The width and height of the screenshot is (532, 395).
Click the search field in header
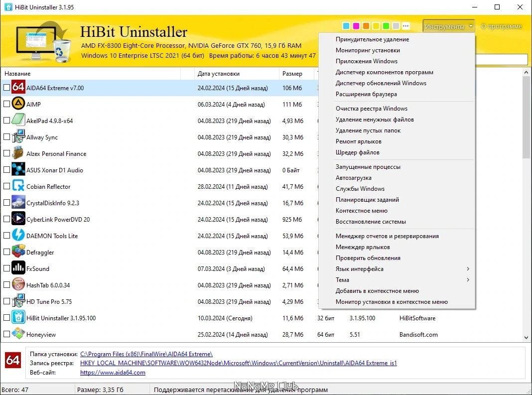tap(502, 59)
